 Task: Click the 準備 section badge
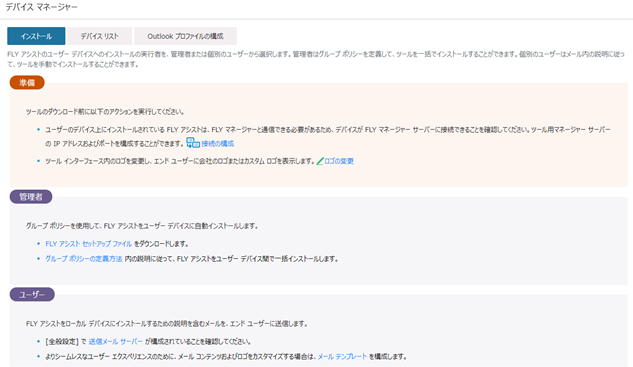(27, 83)
